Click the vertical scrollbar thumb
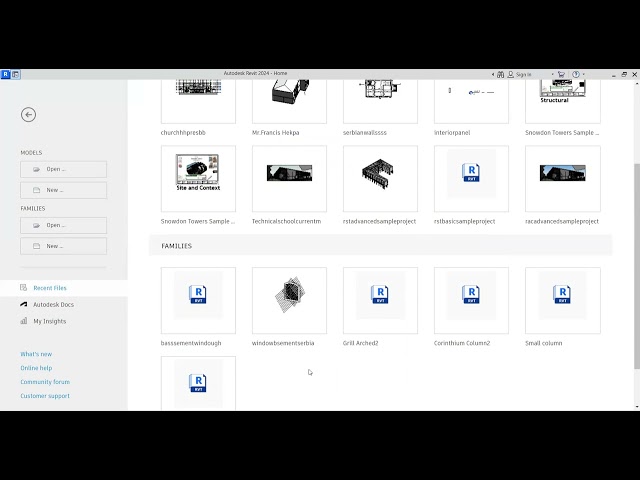This screenshot has width=640, height=480. 636,266
